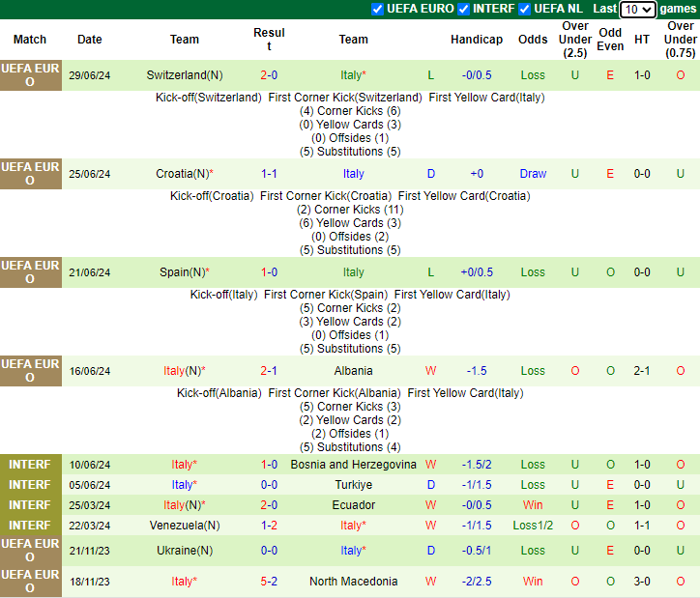Image resolution: width=700 pixels, height=598 pixels.
Task: Select North Macedonia team link
Action: [x=353, y=582]
